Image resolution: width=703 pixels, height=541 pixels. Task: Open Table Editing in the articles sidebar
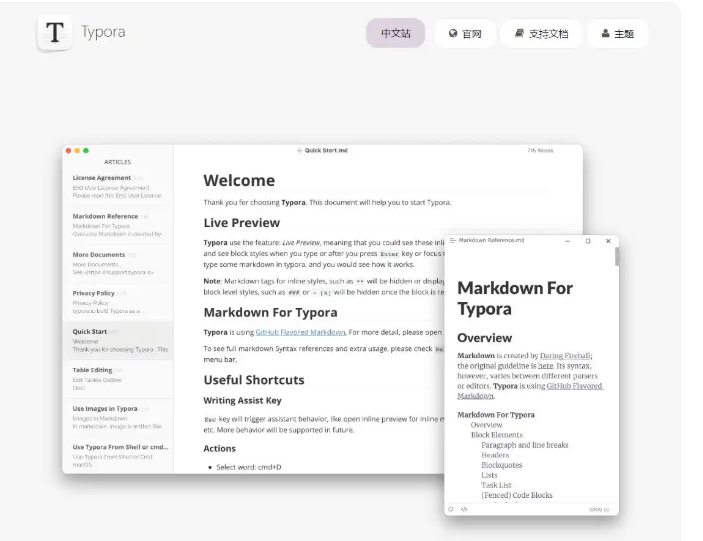117,379
